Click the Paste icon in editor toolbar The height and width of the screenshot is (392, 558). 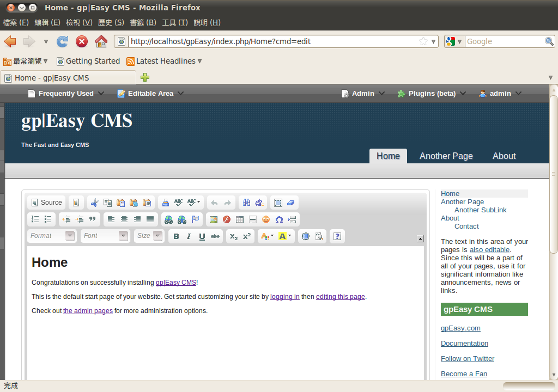pyautogui.click(x=120, y=203)
